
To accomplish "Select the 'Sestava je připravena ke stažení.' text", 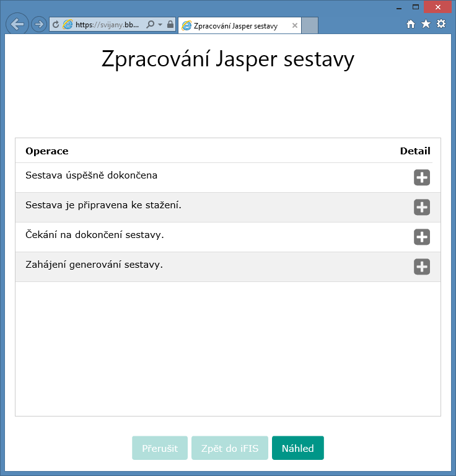I will [103, 205].
